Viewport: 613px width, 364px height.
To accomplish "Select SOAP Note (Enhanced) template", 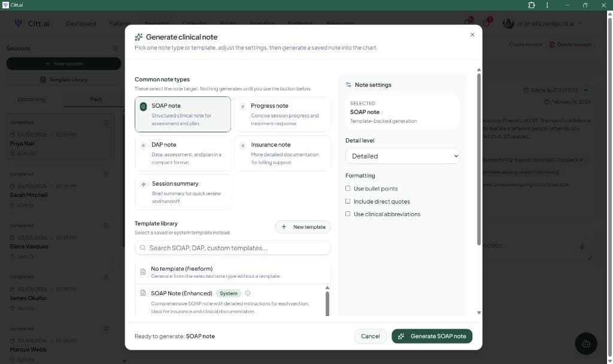I will tap(230, 301).
